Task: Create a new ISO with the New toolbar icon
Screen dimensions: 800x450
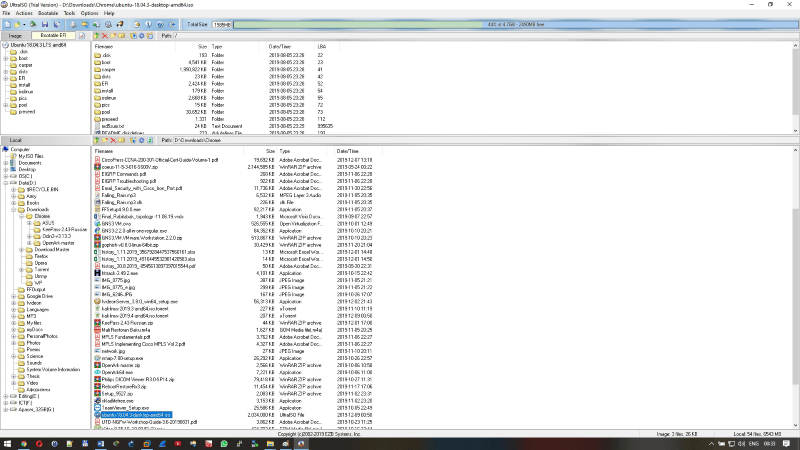Action: point(8,24)
